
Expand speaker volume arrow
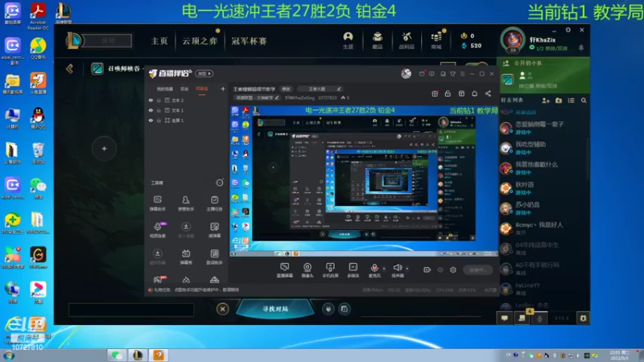(x=407, y=269)
